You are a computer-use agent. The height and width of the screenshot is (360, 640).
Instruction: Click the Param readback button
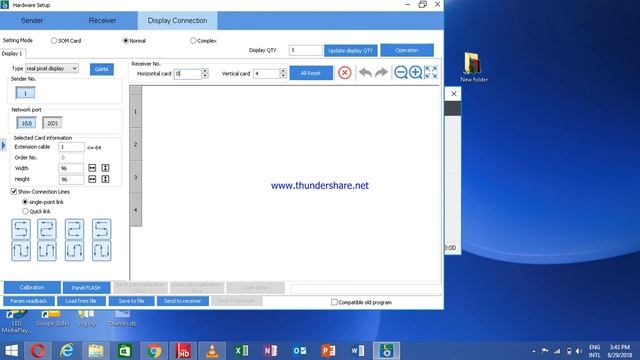[29, 301]
